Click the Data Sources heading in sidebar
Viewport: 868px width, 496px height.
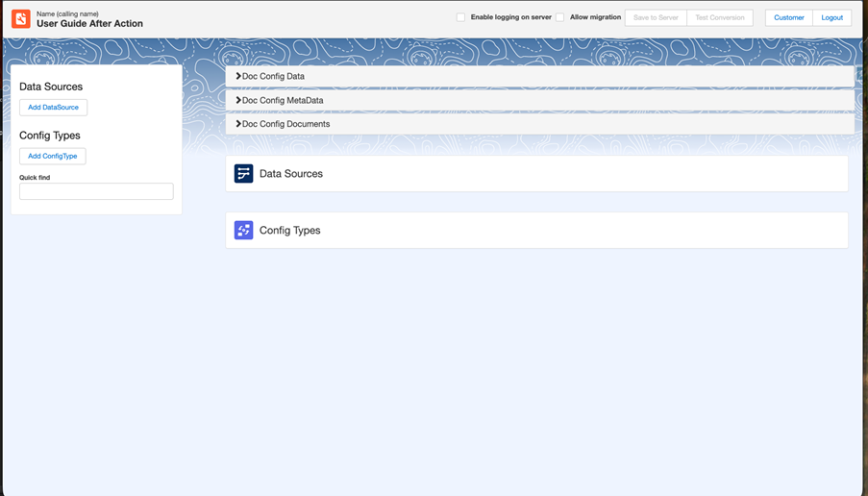click(x=51, y=87)
